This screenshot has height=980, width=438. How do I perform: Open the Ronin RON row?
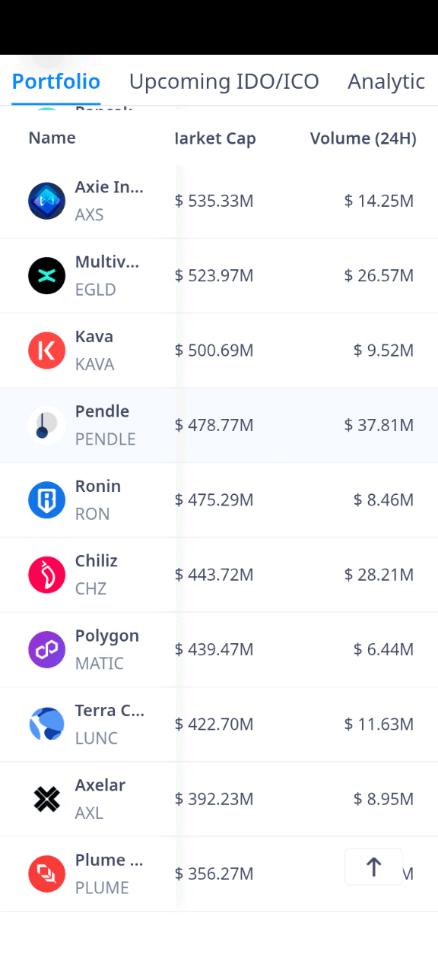[219, 500]
